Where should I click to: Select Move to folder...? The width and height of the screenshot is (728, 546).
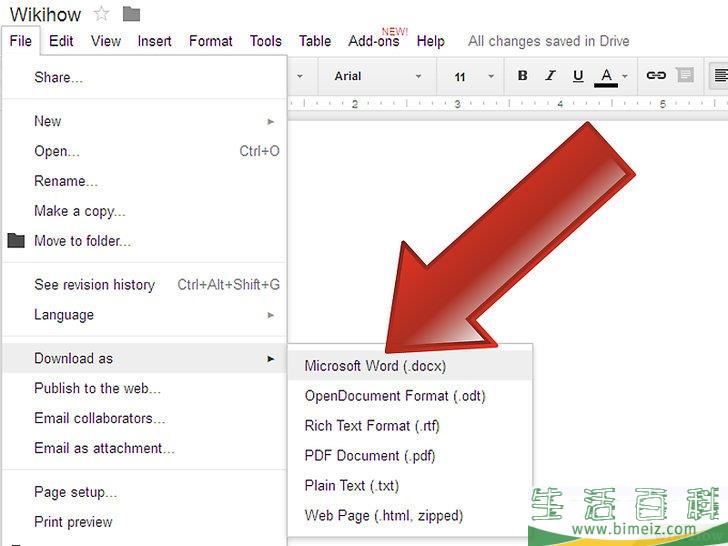[x=144, y=240]
